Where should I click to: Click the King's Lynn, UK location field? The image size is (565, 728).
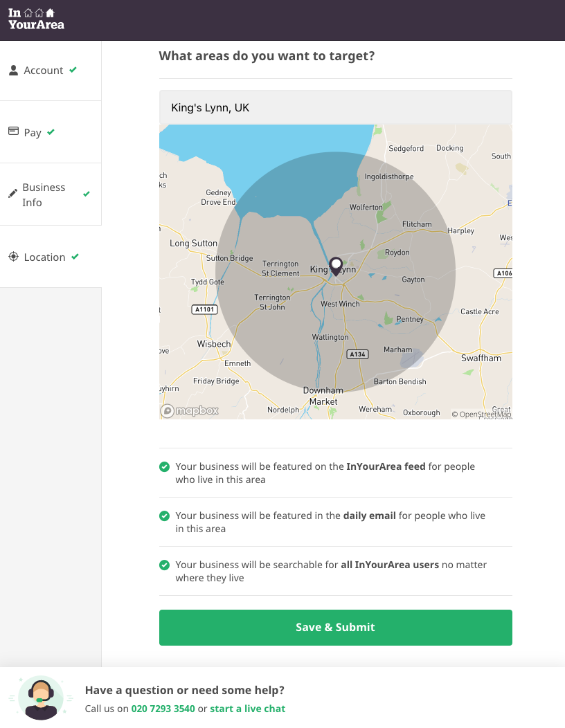[x=335, y=107]
